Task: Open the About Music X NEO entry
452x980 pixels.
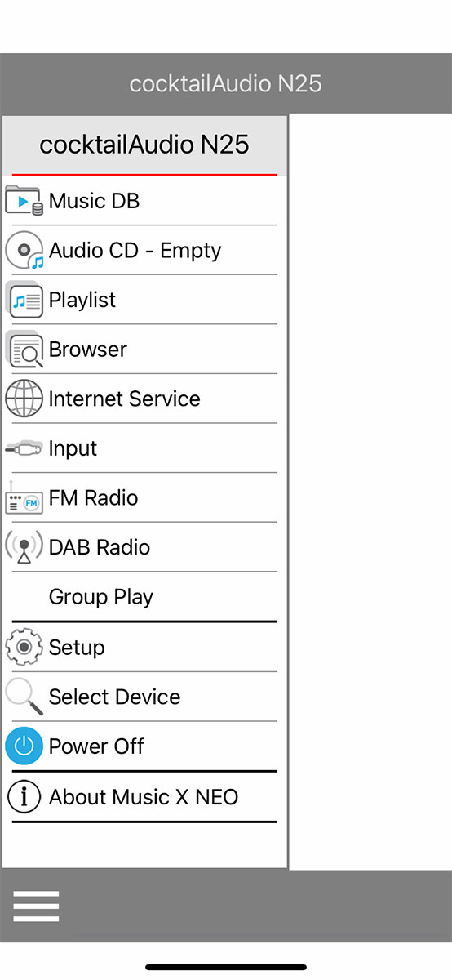Action: click(144, 797)
